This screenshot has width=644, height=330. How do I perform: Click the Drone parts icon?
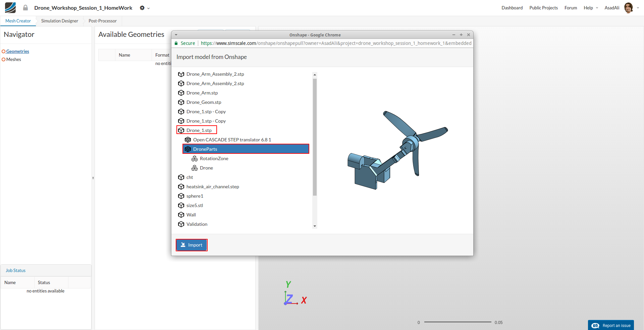click(x=195, y=168)
